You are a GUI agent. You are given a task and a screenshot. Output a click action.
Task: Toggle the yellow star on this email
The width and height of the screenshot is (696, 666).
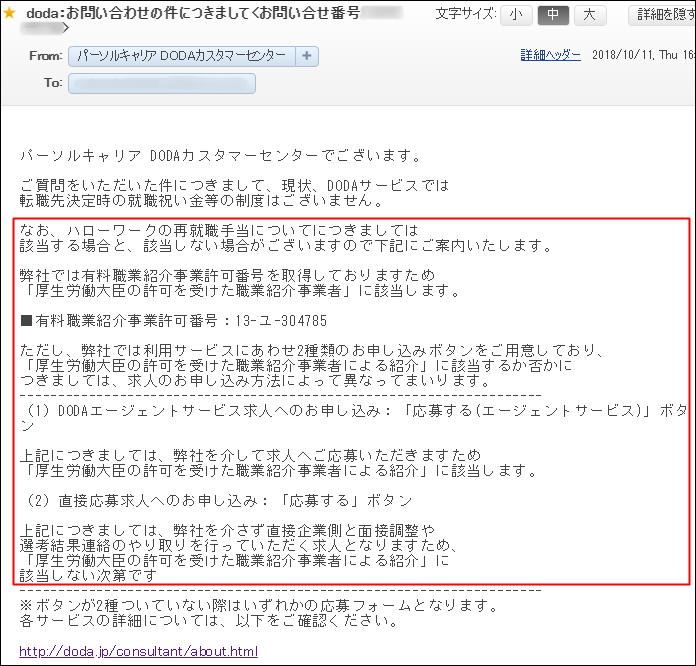pos(9,13)
